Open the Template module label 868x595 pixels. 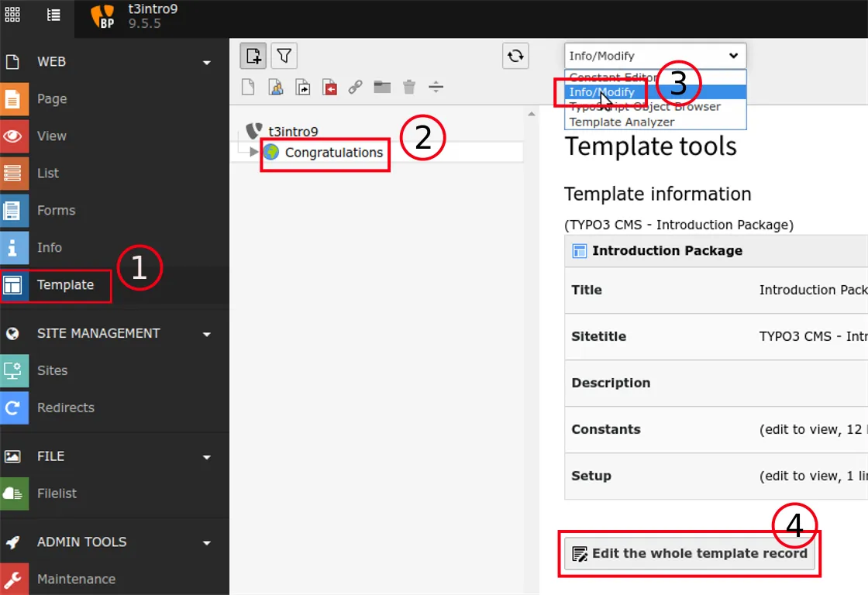click(x=65, y=285)
